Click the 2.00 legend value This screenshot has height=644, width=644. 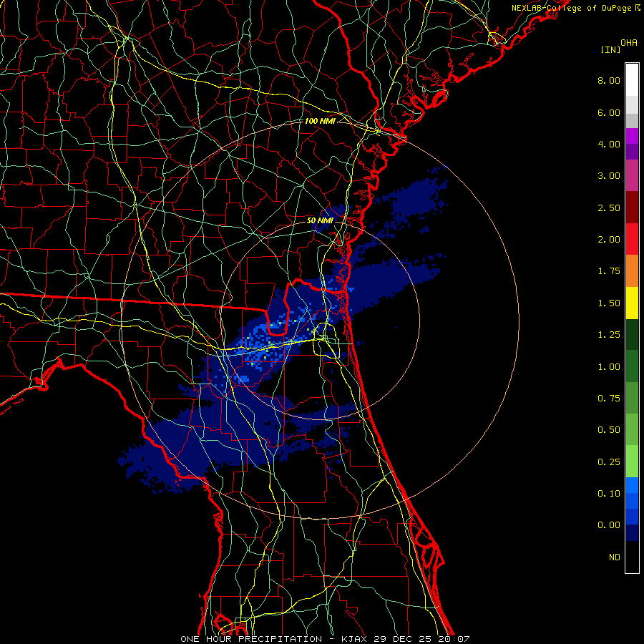point(609,240)
